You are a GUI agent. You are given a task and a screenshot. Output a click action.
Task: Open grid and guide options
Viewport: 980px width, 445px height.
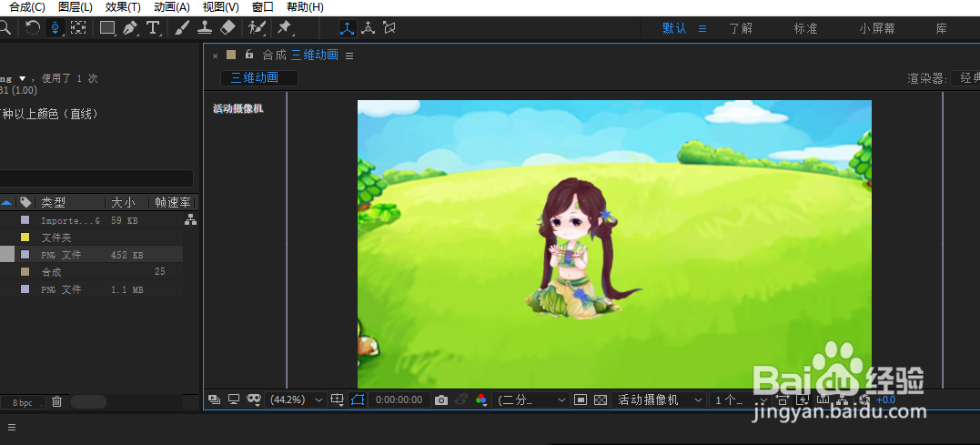point(338,400)
